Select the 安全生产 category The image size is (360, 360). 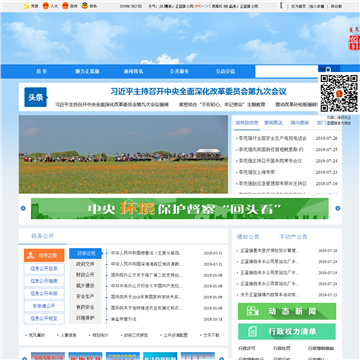pos(85,296)
